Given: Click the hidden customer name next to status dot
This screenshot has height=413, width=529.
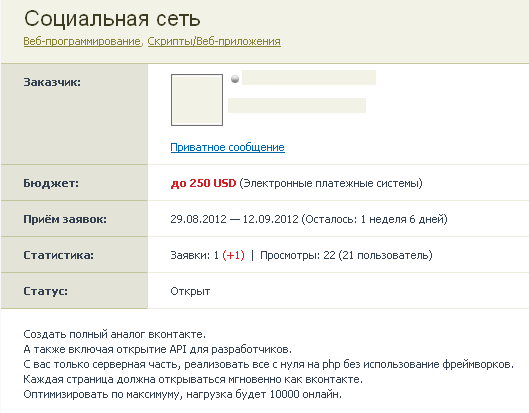Looking at the screenshot, I should [309, 78].
